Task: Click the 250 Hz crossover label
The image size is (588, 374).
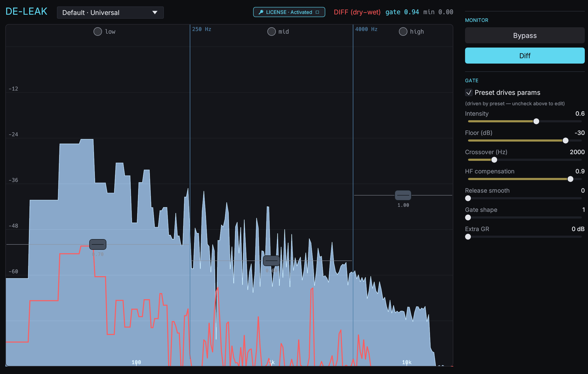Action: 202,29
